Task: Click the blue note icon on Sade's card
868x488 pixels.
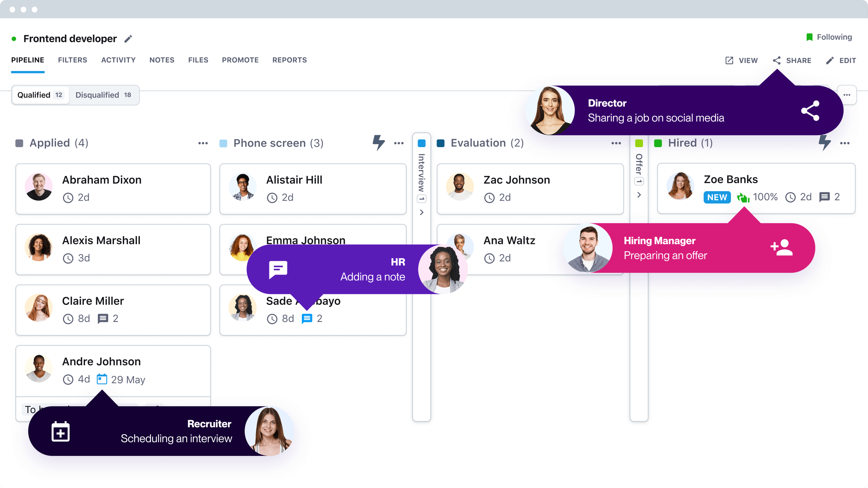Action: [x=307, y=319]
